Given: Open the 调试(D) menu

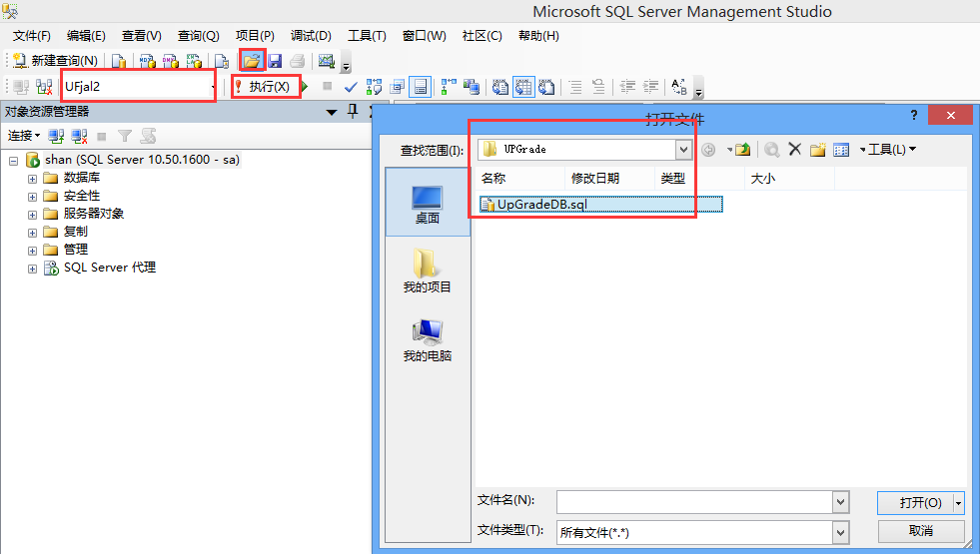Looking at the screenshot, I should coord(311,36).
